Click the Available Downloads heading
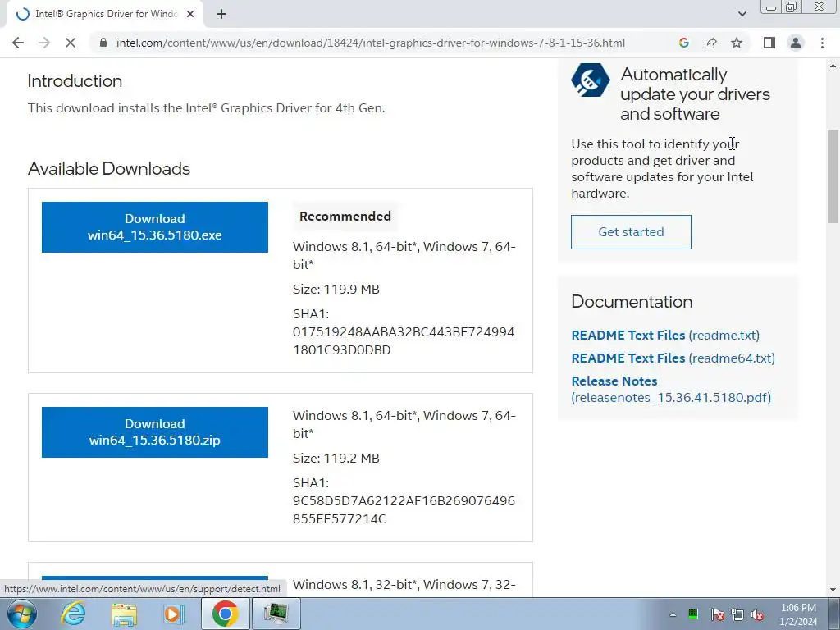 [x=109, y=169]
